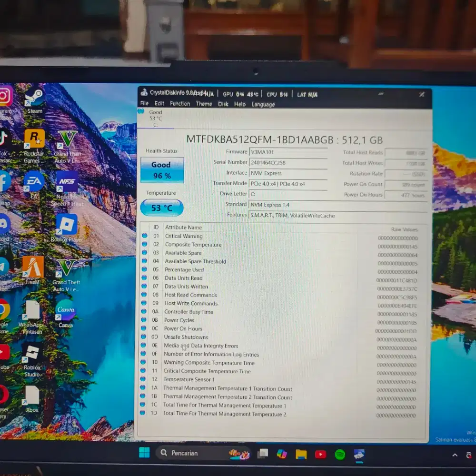Open the Theme menu
Image resolution: width=476 pixels, height=476 pixels.
coord(204,104)
